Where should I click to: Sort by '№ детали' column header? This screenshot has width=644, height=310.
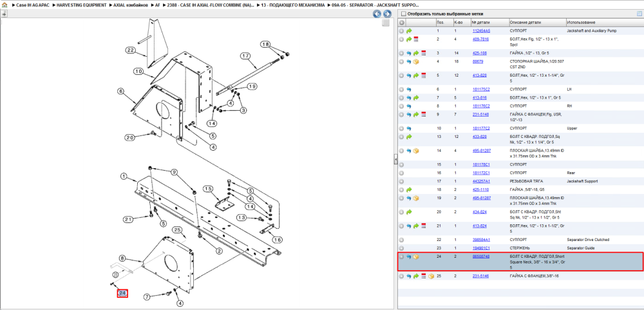[x=489, y=22]
